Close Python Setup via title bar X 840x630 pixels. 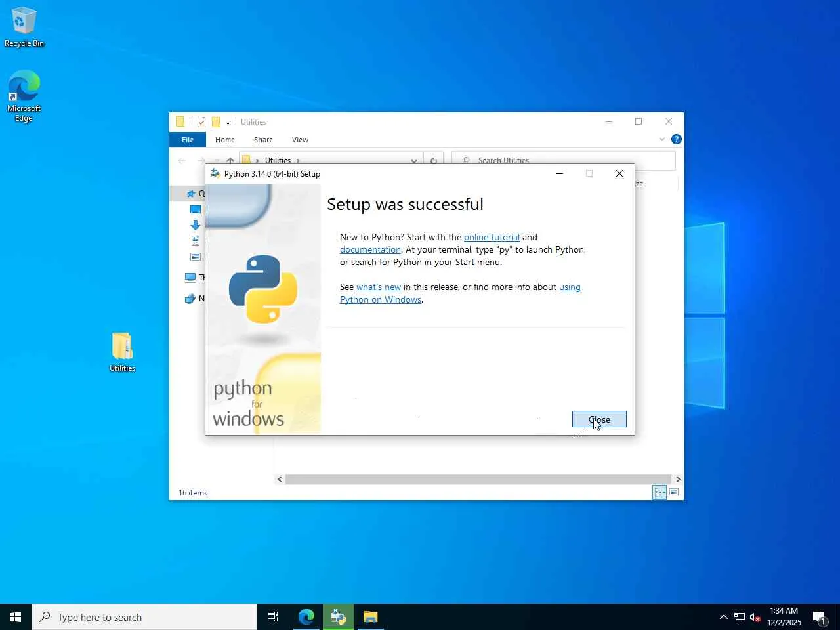coord(619,173)
